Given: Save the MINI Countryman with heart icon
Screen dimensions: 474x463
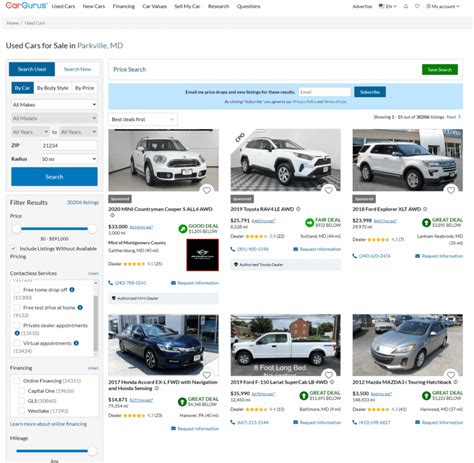Looking at the screenshot, I should tap(207, 190).
